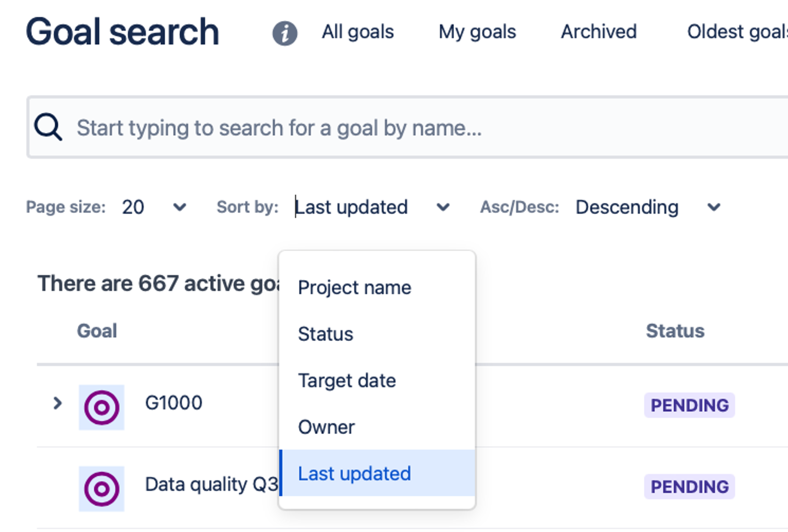The image size is (788, 532).
Task: Show My goals view
Action: pos(477,32)
